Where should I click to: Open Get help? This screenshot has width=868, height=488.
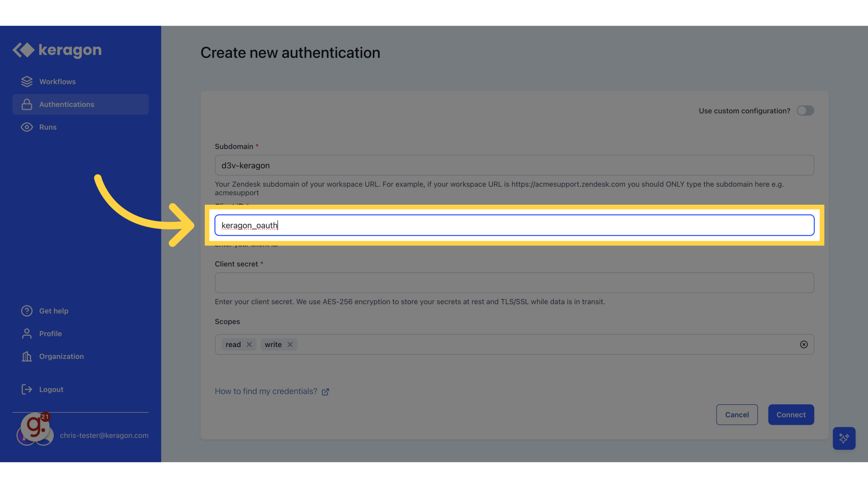point(54,311)
